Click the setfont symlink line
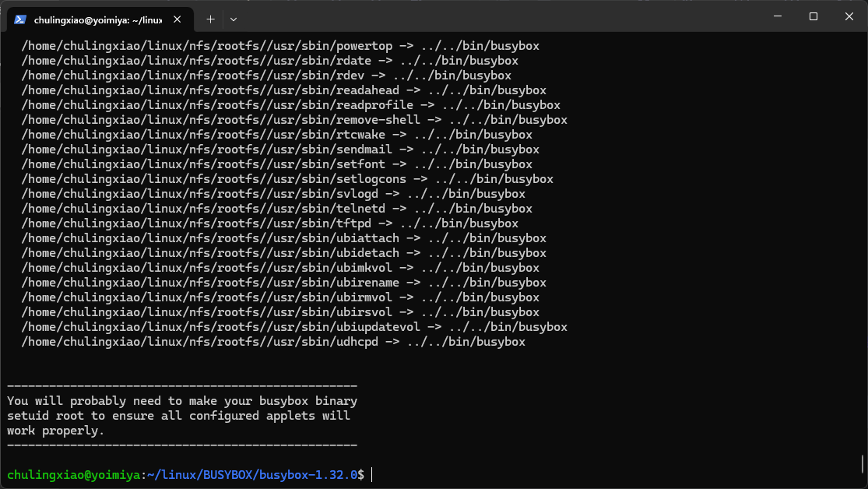The height and width of the screenshot is (489, 868). click(277, 164)
